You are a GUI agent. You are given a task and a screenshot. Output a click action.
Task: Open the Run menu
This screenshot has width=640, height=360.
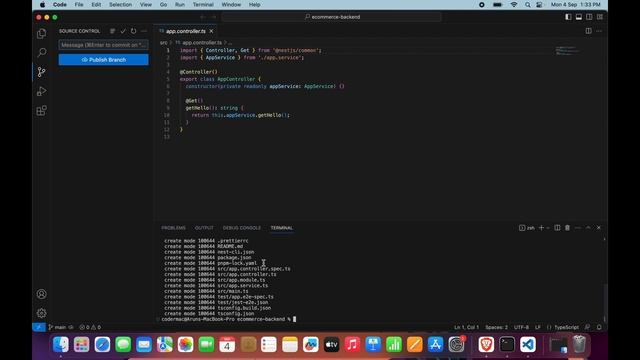(x=180, y=4)
